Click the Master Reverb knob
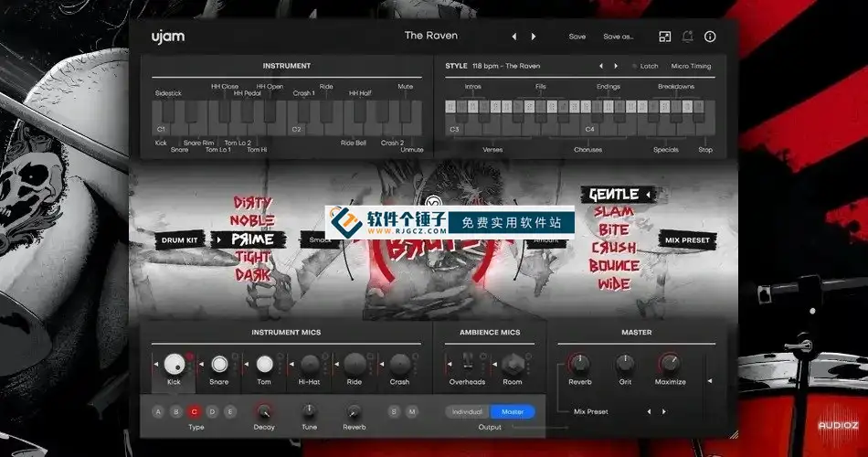 579,364
